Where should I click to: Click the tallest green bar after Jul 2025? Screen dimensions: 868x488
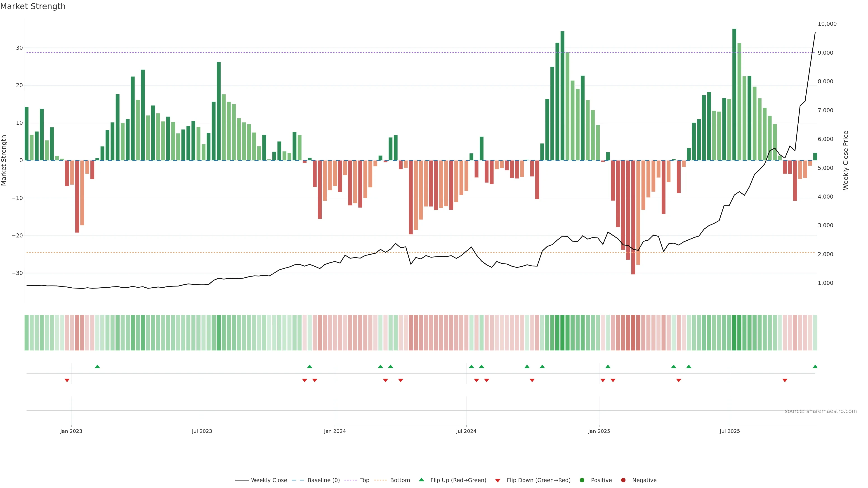click(x=734, y=94)
